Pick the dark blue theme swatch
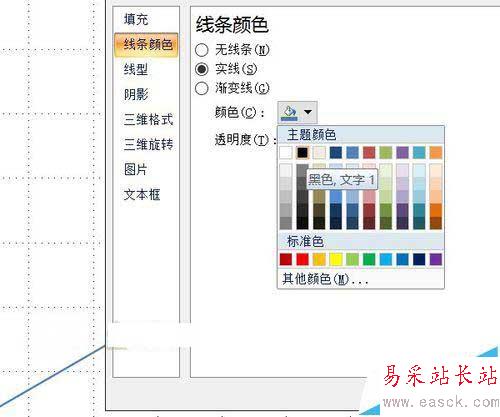This screenshot has width=500, height=417. click(x=336, y=153)
